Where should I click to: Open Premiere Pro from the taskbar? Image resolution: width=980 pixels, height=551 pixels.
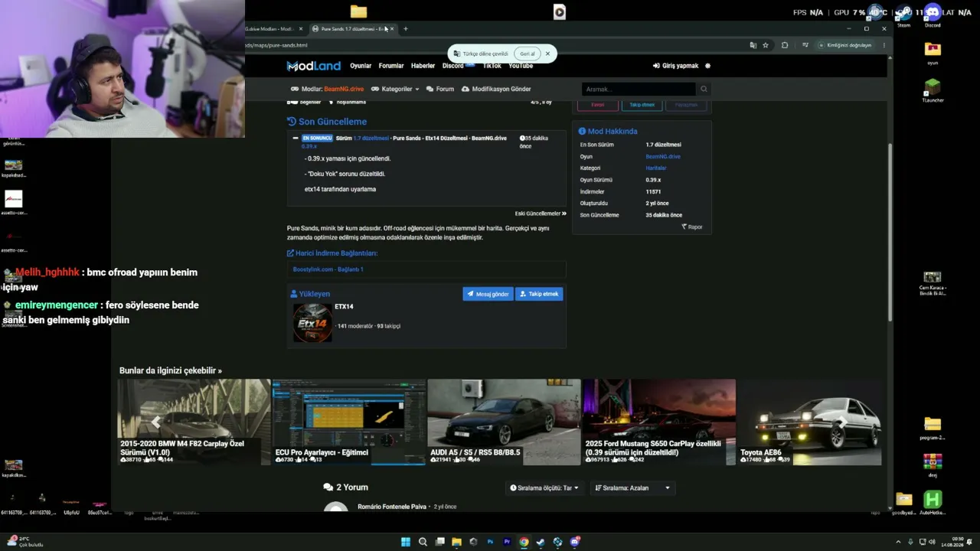tap(507, 542)
